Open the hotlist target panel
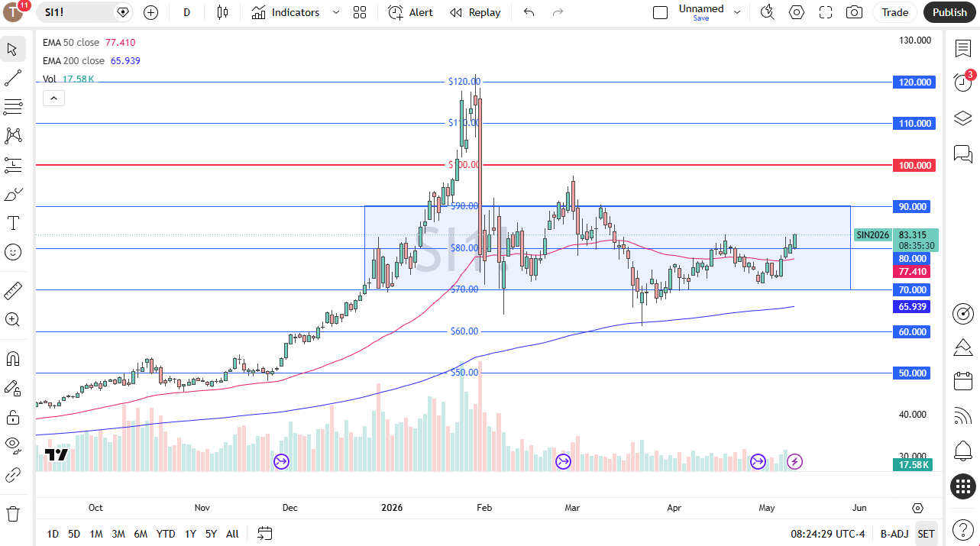Screen dimensions: 980x546 click(962, 313)
